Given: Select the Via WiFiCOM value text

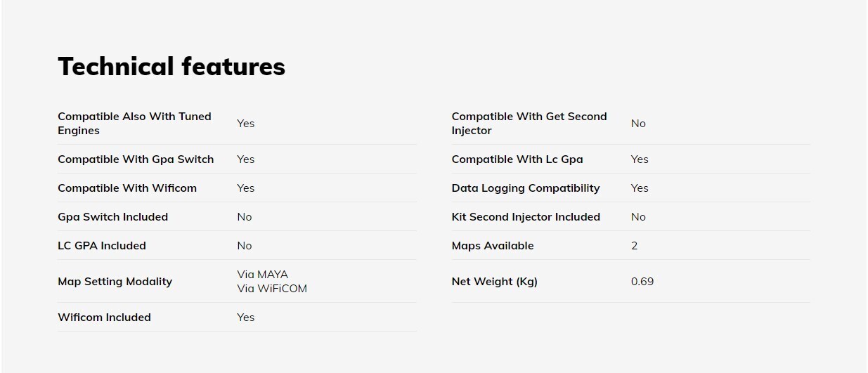Looking at the screenshot, I should 272,289.
